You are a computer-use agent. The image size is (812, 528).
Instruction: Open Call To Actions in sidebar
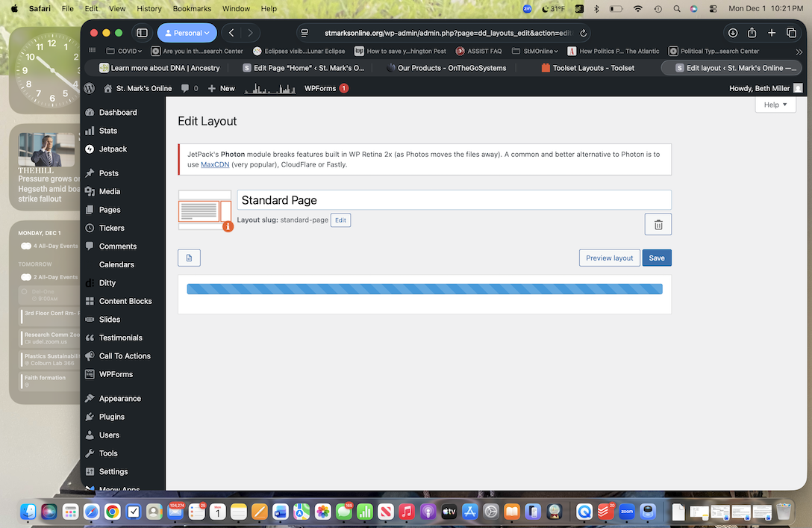(125, 356)
